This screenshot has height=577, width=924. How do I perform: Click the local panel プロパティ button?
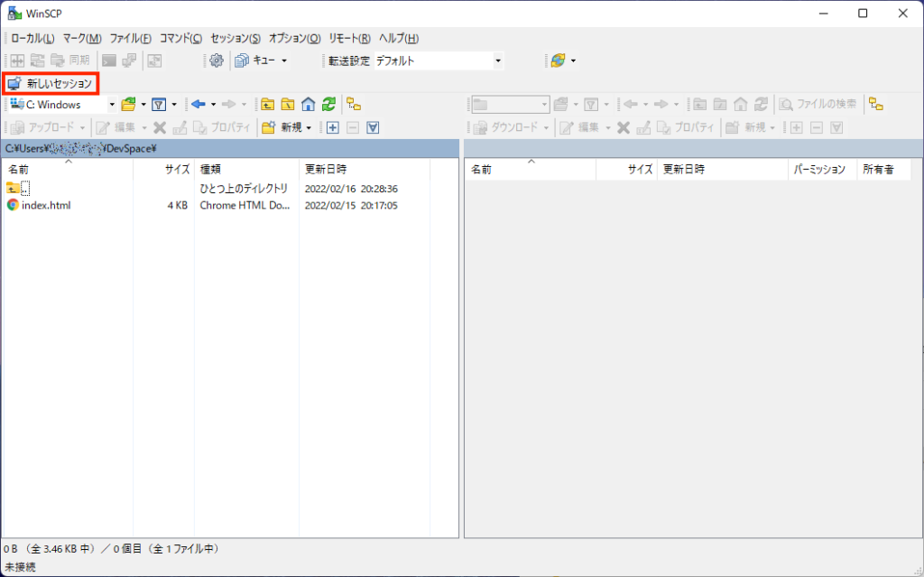[222, 127]
